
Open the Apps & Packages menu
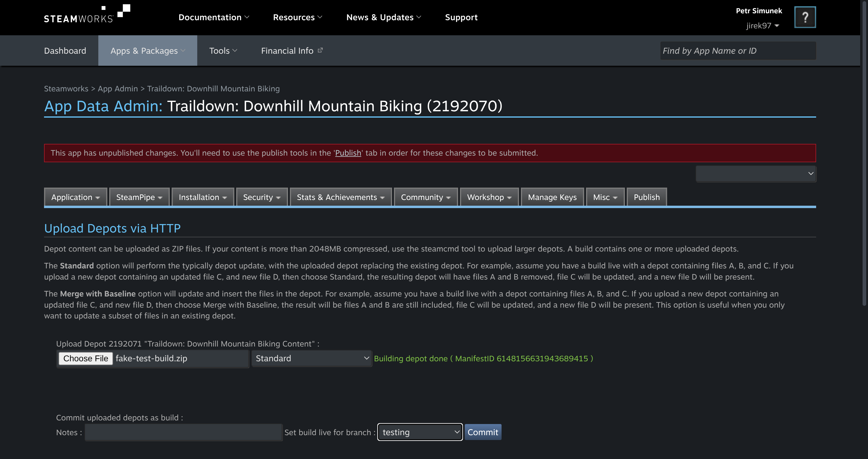click(147, 51)
